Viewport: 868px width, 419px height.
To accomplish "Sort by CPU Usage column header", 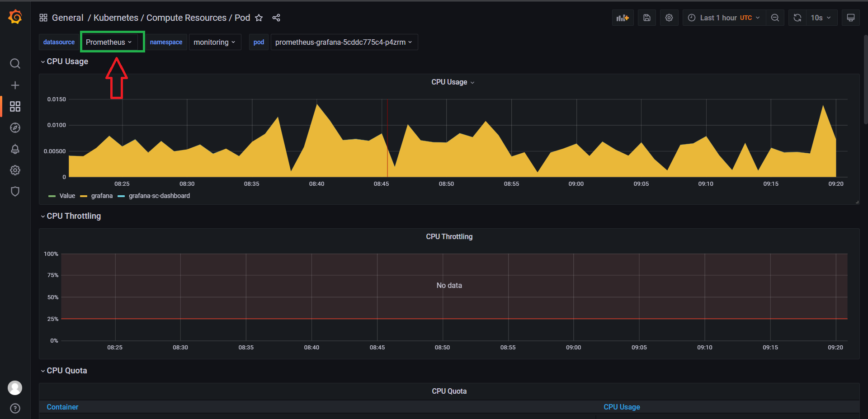I will coord(622,407).
